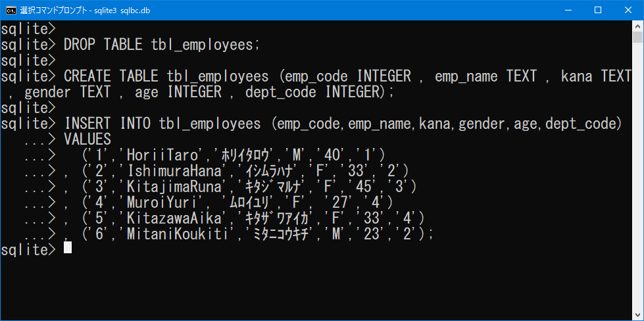The height and width of the screenshot is (321, 644).
Task: Click the vertical scrollbar thumb
Action: coord(638,37)
